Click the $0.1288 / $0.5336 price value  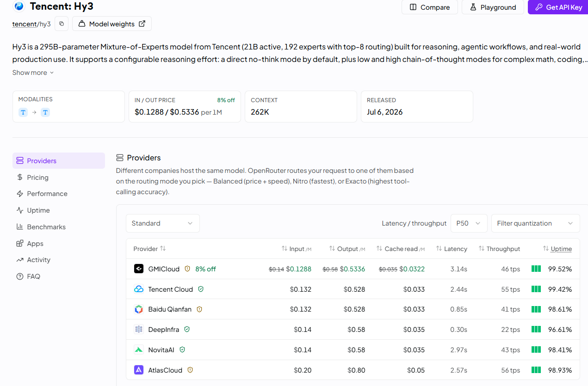pos(167,112)
